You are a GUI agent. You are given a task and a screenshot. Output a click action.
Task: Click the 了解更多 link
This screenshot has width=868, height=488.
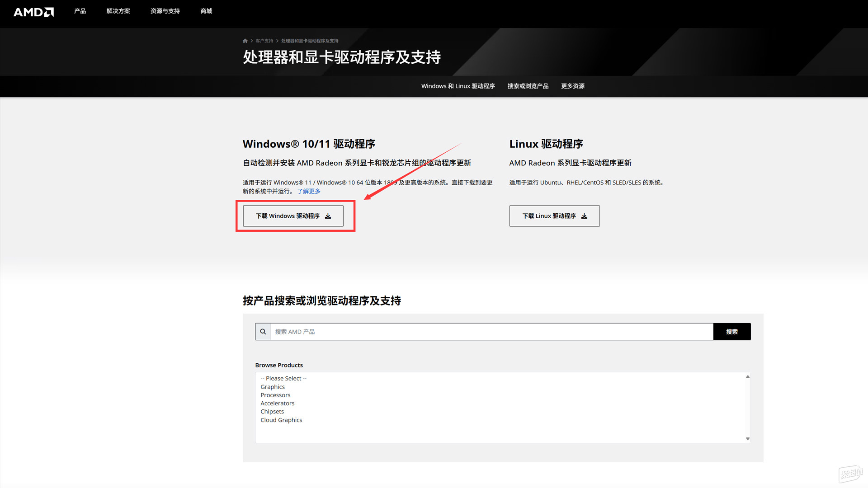point(309,191)
